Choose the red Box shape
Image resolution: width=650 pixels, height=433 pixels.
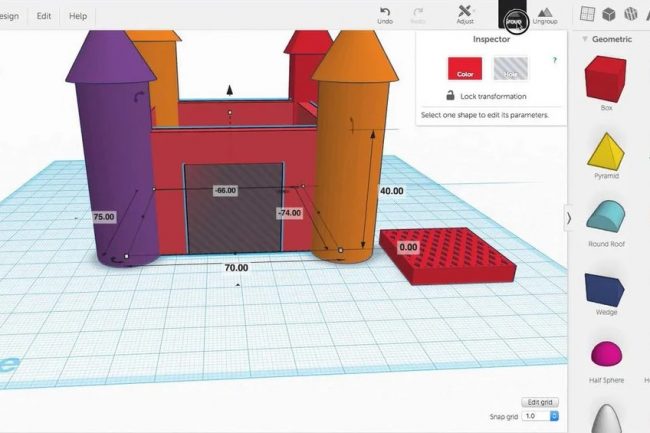(606, 78)
